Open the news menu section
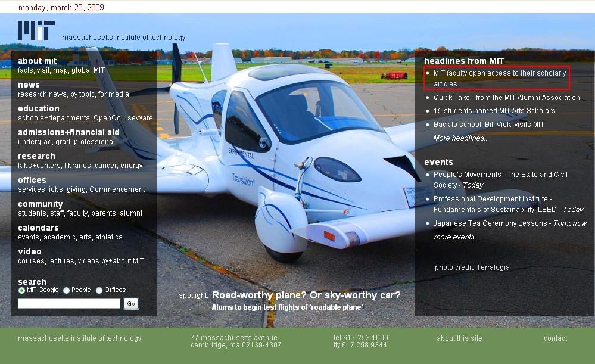 click(29, 85)
